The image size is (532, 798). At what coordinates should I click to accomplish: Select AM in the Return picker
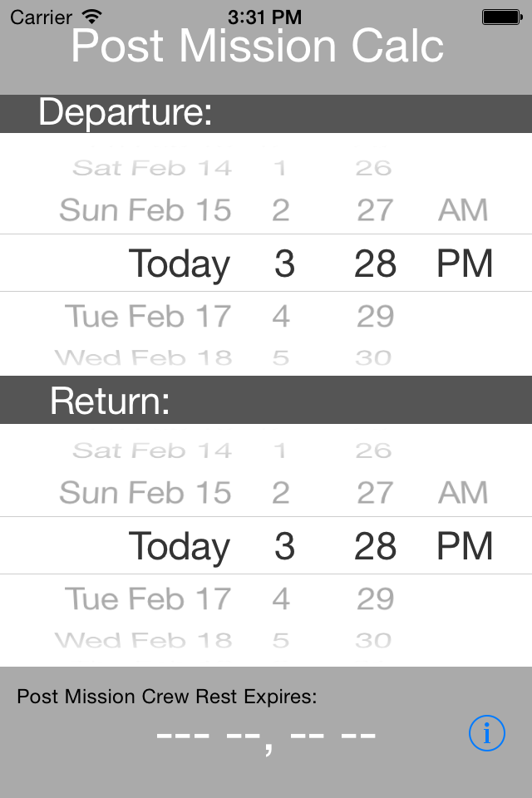[x=463, y=493]
